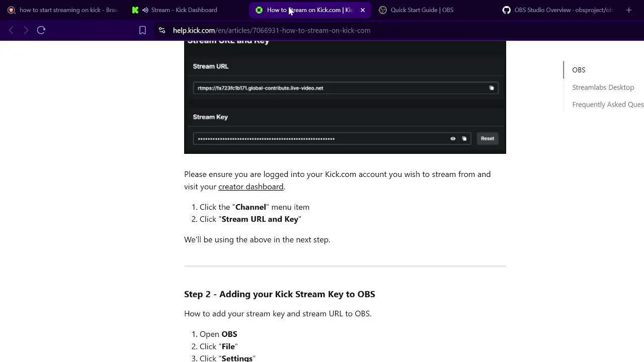Image resolution: width=644 pixels, height=362 pixels.
Task: Go to the 'how to start streaming' search tab
Action: pyautogui.click(x=65, y=10)
